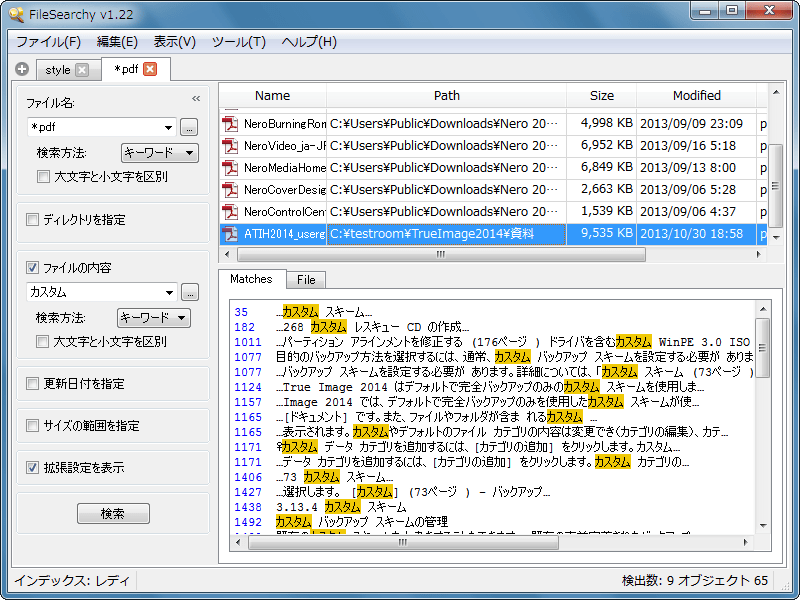Screen dimensions: 800x600
Task: Open the file name *pdf dropdown
Action: pos(168,127)
